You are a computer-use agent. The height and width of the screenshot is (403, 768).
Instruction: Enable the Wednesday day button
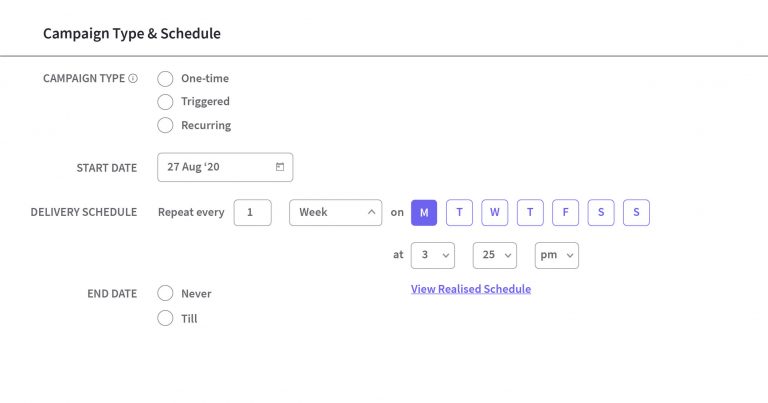pos(495,213)
